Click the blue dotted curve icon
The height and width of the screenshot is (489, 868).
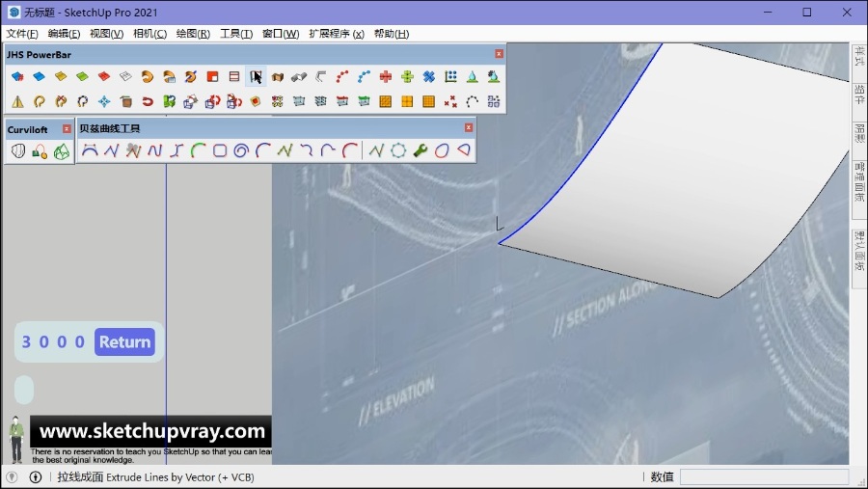364,76
